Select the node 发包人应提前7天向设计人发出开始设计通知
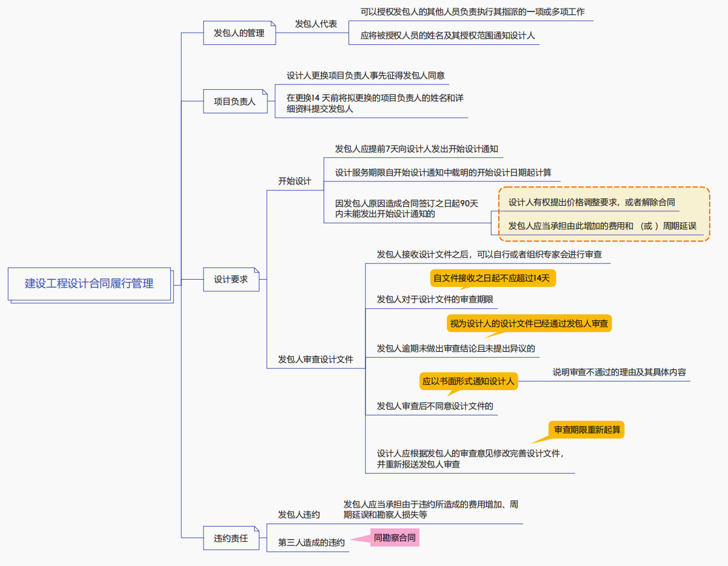The height and width of the screenshot is (566, 728). (416, 149)
